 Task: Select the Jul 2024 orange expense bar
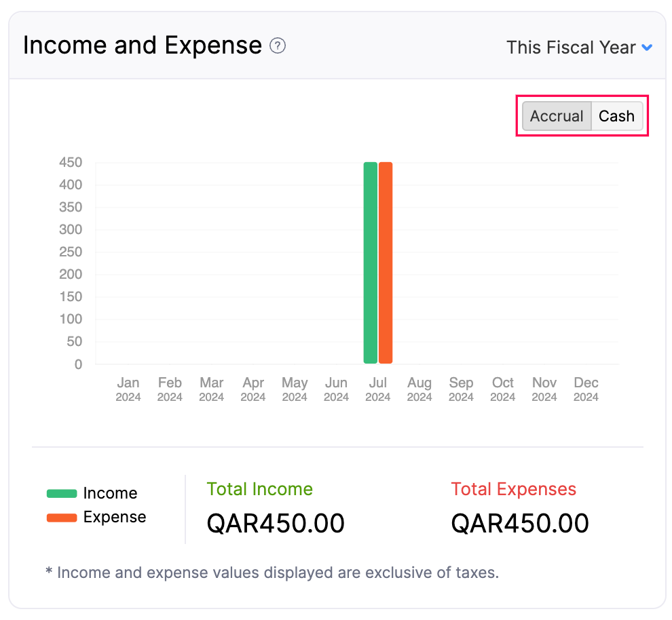pyautogui.click(x=386, y=261)
